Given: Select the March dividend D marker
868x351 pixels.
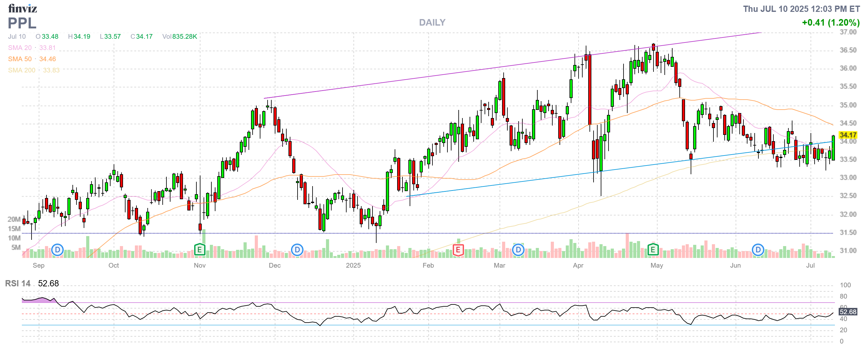Looking at the screenshot, I should 518,250.
